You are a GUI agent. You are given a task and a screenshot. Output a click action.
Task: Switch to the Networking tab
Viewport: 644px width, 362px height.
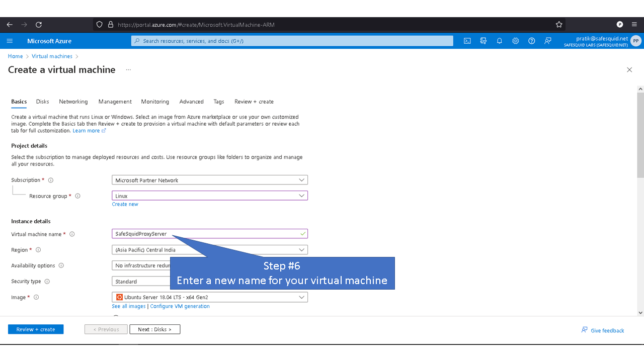[73, 102]
